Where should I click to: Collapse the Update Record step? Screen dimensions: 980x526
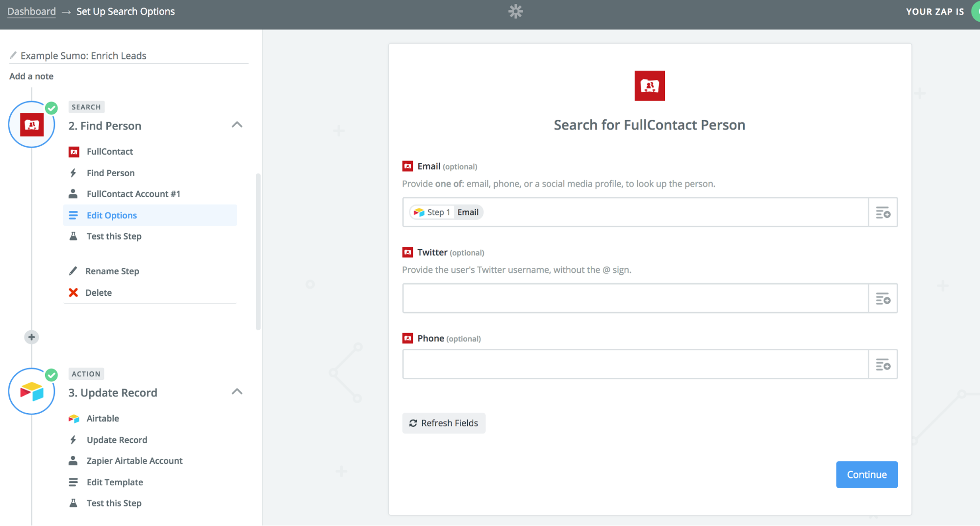pos(237,392)
